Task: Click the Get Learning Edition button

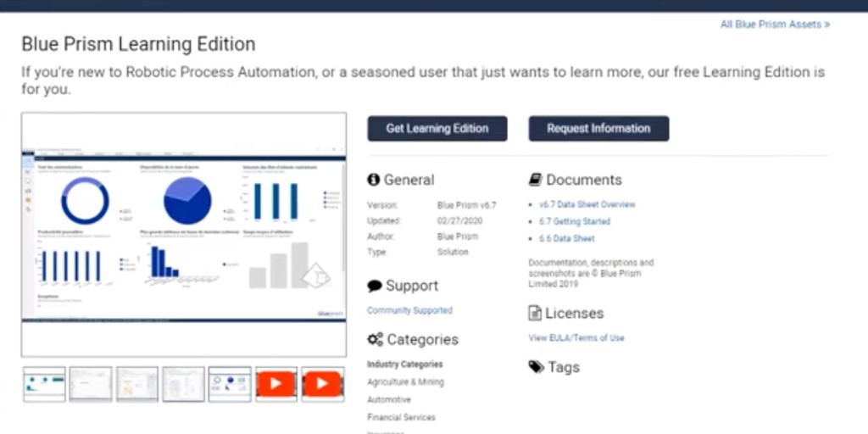Action: (437, 129)
